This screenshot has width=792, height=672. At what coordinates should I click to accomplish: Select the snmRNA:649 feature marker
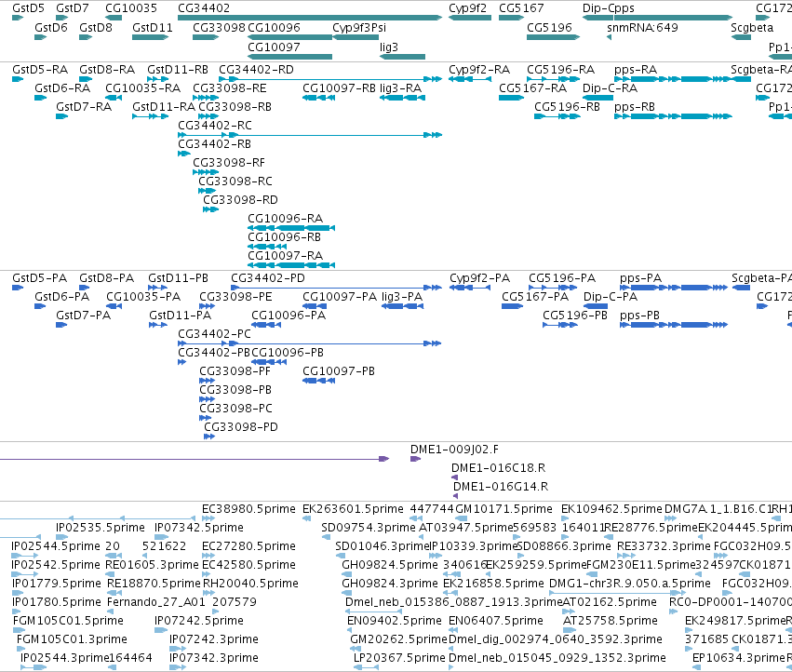tap(610, 37)
